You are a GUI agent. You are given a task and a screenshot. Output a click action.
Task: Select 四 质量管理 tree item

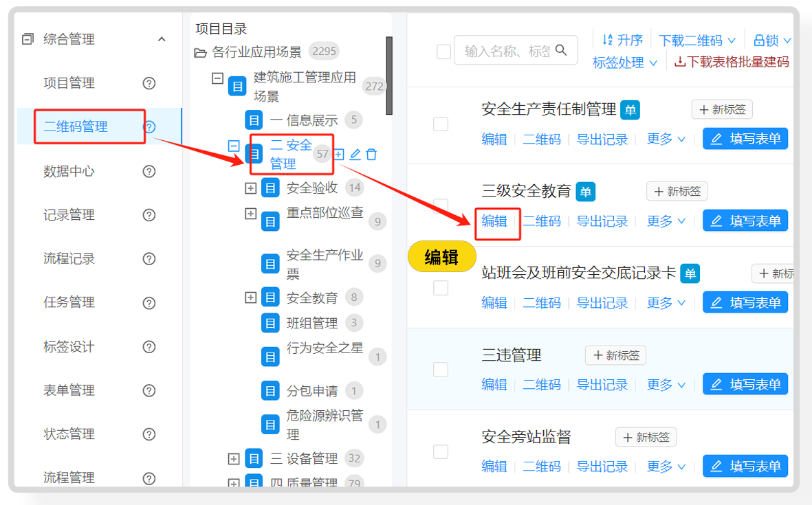click(x=304, y=483)
